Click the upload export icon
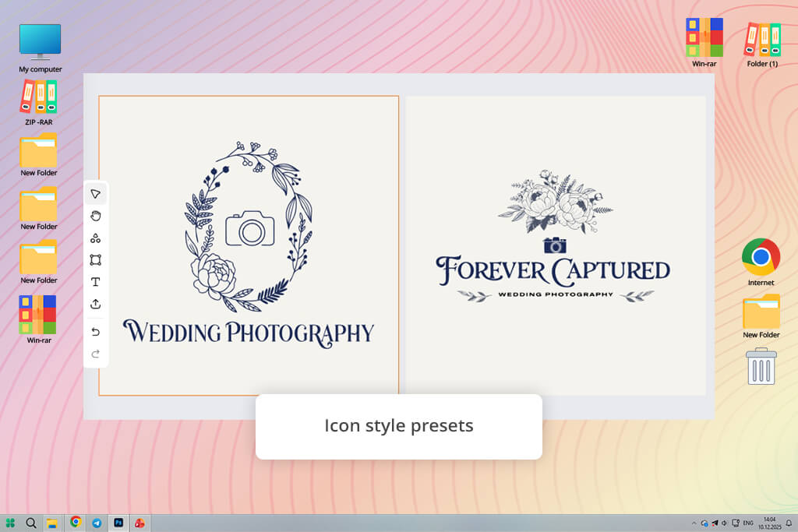Screen dimensions: 798x532 (x=95, y=304)
